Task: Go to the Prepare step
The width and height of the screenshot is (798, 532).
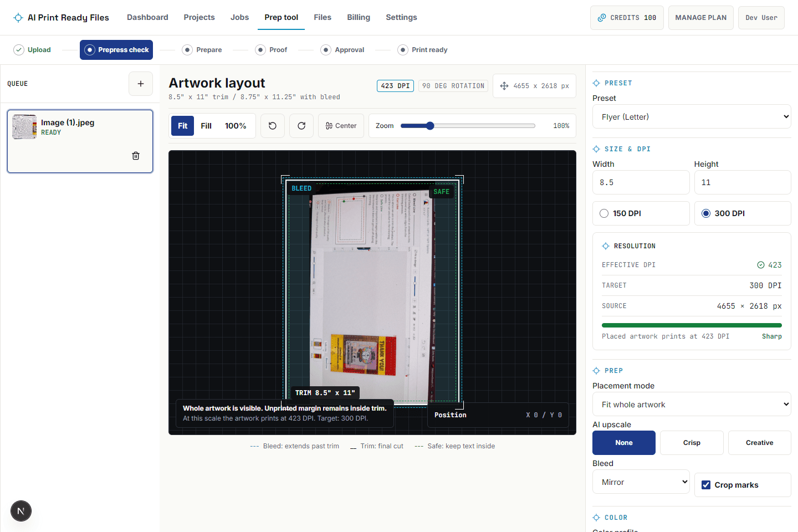Action: tap(202, 50)
